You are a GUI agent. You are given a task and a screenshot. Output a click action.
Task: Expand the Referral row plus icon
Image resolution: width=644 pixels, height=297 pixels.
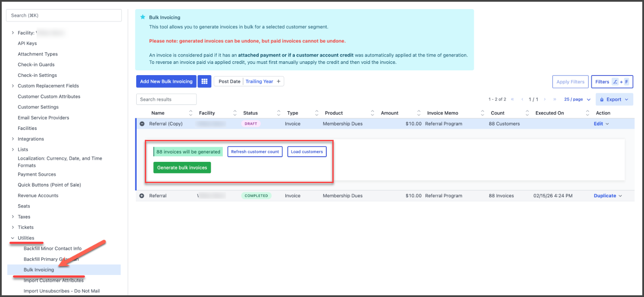pos(142,196)
